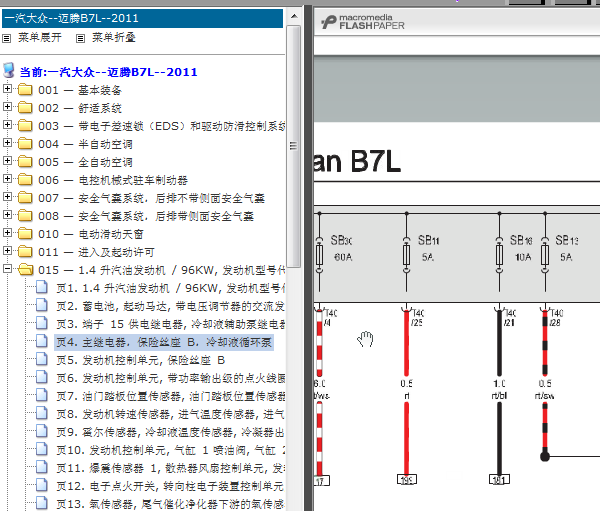
Task: Click the SB11 5A fuse symbol
Action: (x=406, y=255)
